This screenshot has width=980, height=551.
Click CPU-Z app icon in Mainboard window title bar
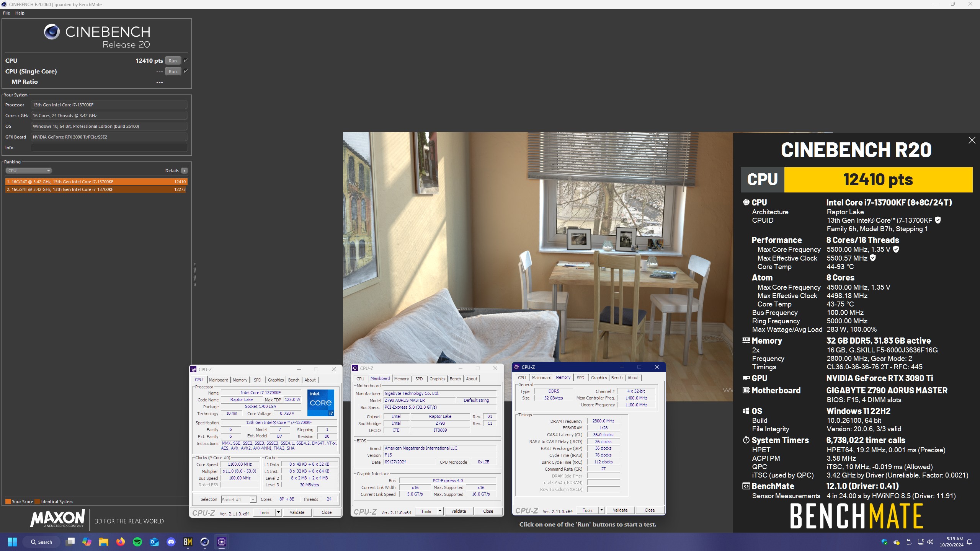[355, 368]
